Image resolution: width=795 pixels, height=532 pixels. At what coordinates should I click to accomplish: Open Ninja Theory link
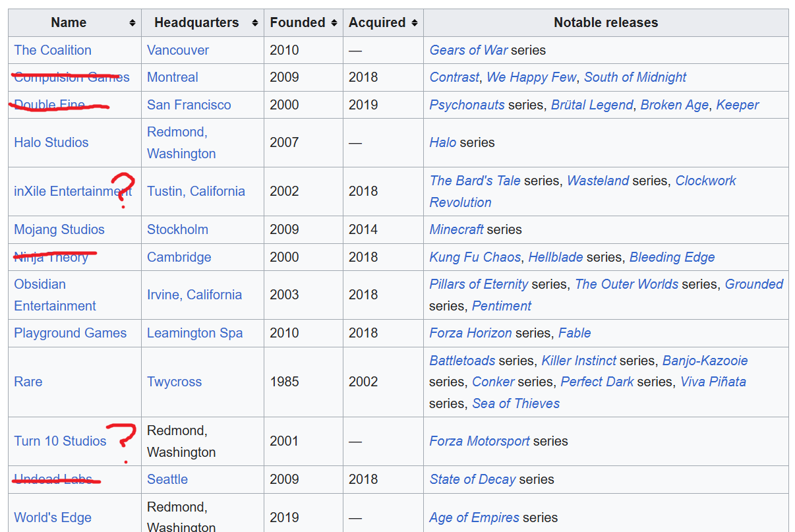click(51, 257)
